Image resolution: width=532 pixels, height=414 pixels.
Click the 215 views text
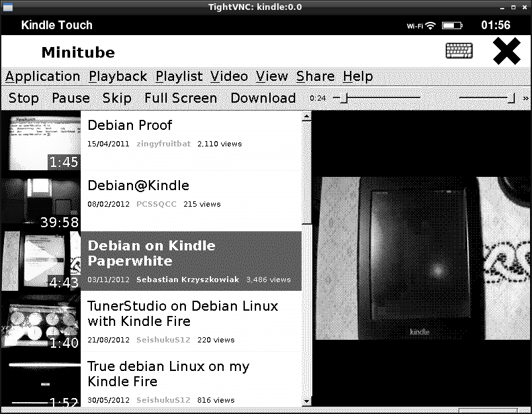(202, 204)
